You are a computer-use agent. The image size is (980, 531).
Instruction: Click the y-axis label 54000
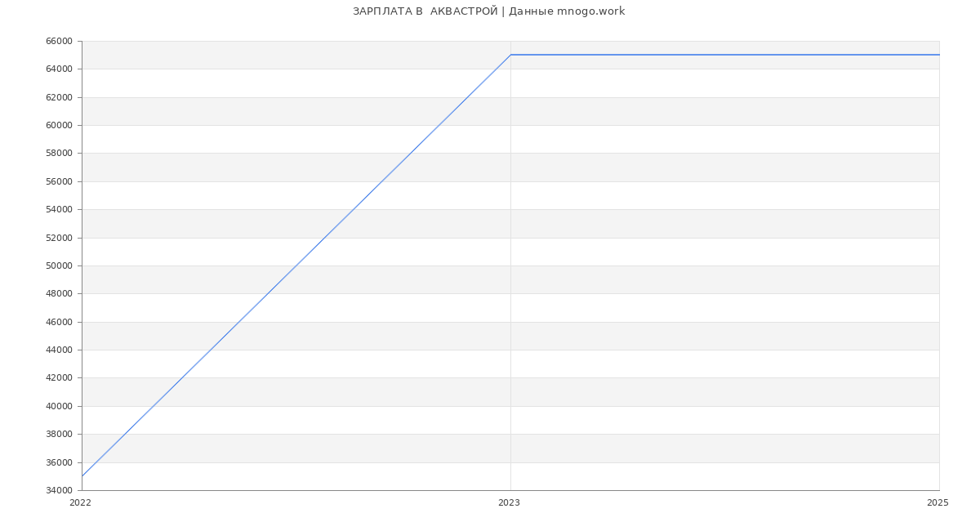(59, 209)
